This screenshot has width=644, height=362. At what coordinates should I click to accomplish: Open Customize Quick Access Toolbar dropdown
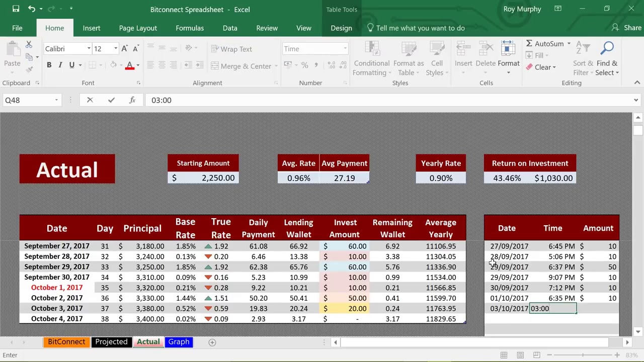coord(71,9)
